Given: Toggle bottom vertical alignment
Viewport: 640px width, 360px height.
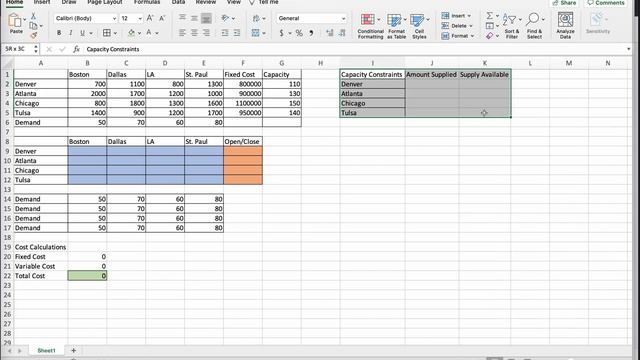Looking at the screenshot, I should pyautogui.click(x=206, y=18).
